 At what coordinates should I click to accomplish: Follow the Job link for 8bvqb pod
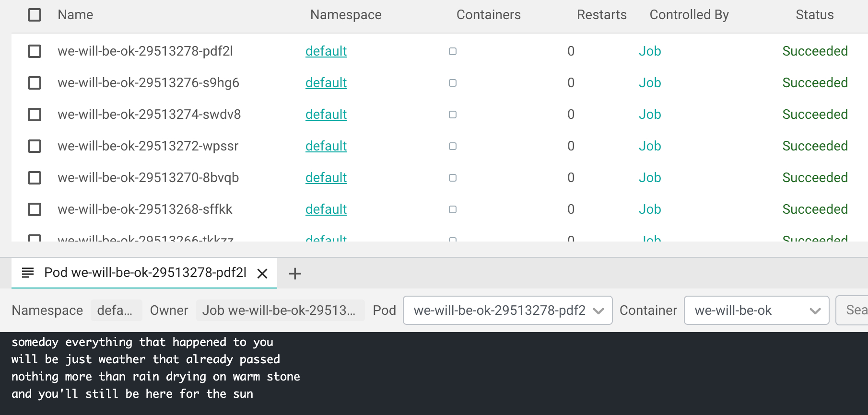coord(649,178)
